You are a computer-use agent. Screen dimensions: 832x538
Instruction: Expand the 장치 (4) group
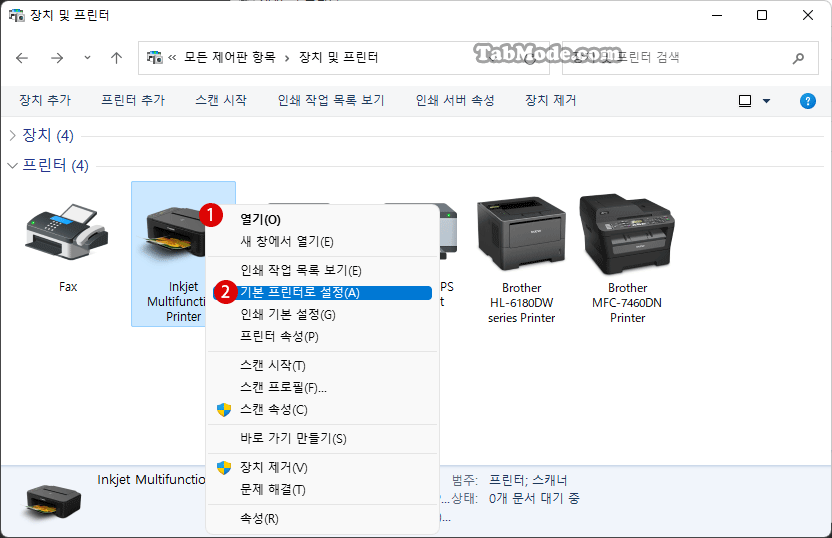point(12,136)
